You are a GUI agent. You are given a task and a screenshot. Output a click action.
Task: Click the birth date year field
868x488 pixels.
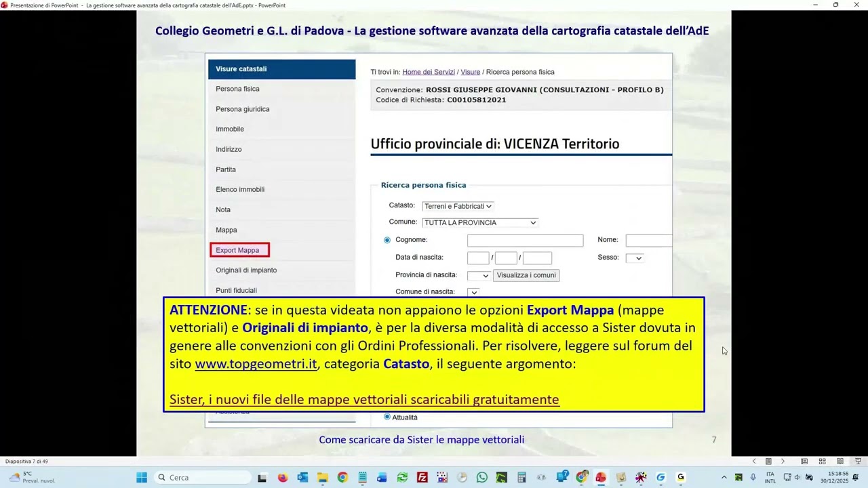coord(537,258)
